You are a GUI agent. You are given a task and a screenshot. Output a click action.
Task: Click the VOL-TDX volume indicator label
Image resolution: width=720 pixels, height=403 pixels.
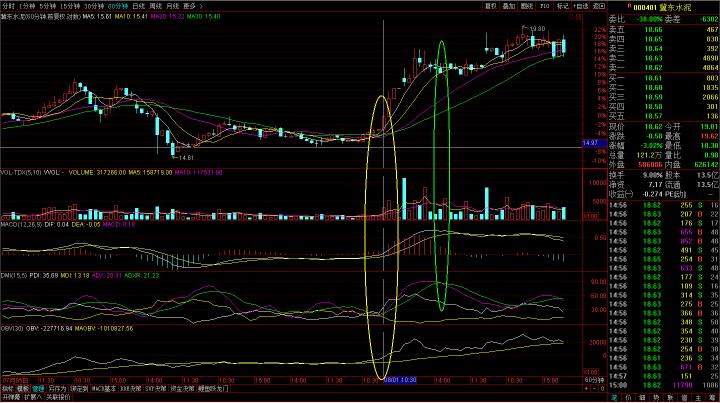click(21, 173)
